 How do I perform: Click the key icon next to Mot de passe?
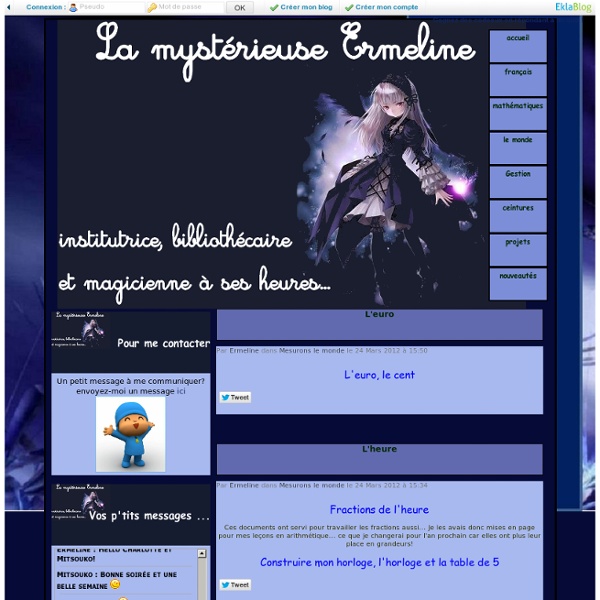click(x=152, y=7)
